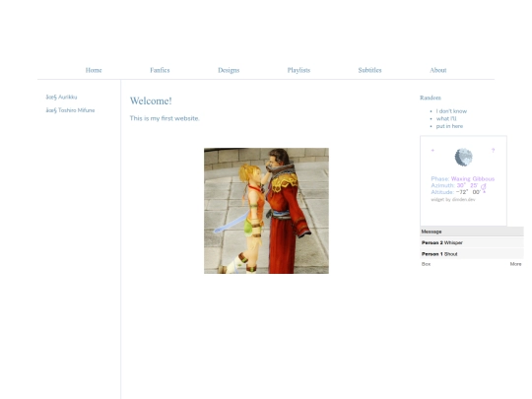This screenshot has height=399, width=532.
Task: Click the moon phase image in widget
Action: (x=463, y=157)
